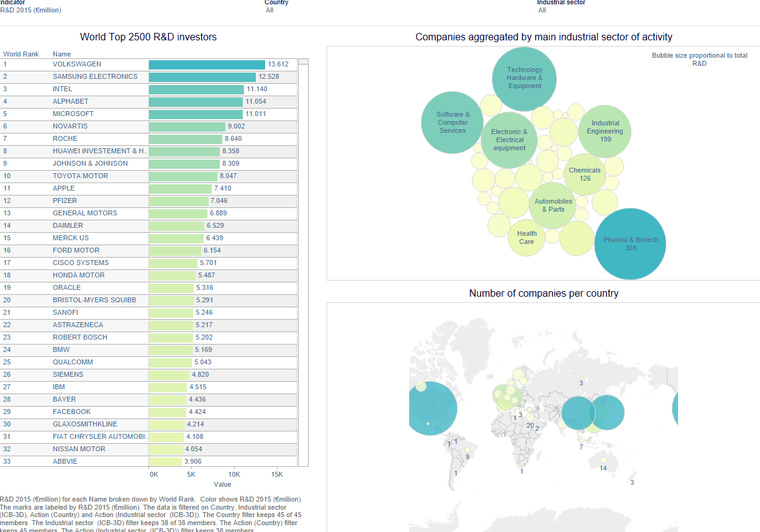The width and height of the screenshot is (760, 532).
Task: Click the Chemicals 126 bubble
Action: click(584, 174)
